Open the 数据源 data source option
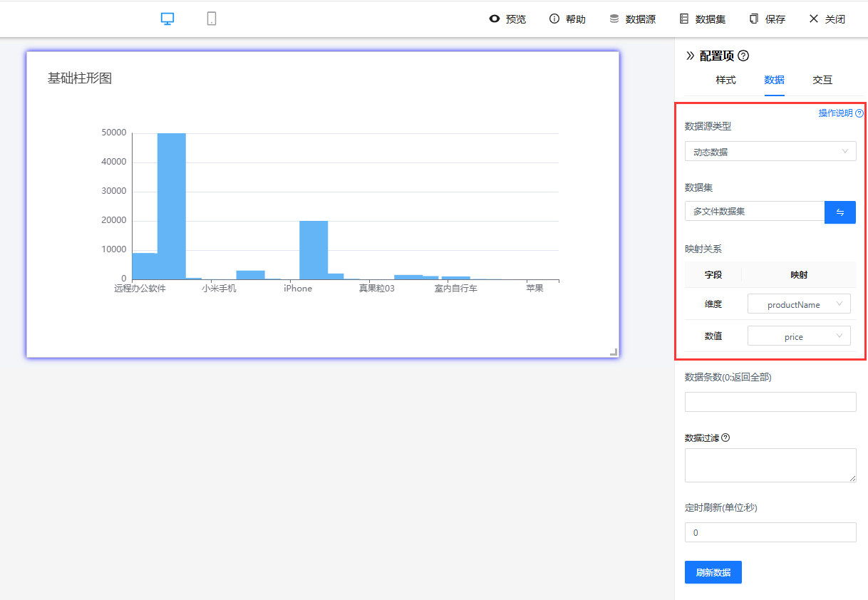Screen dimensions: 868x600 (x=632, y=19)
